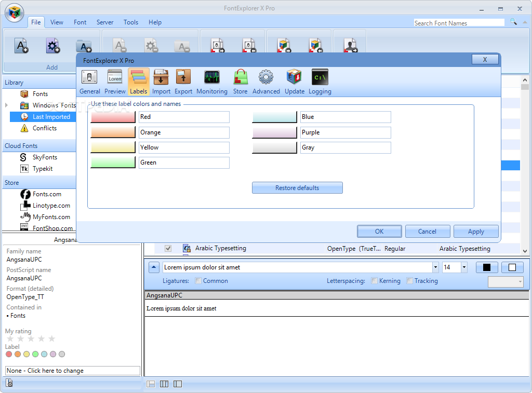Enable the Tracking checkbox
The height and width of the screenshot is (393, 532).
point(409,281)
